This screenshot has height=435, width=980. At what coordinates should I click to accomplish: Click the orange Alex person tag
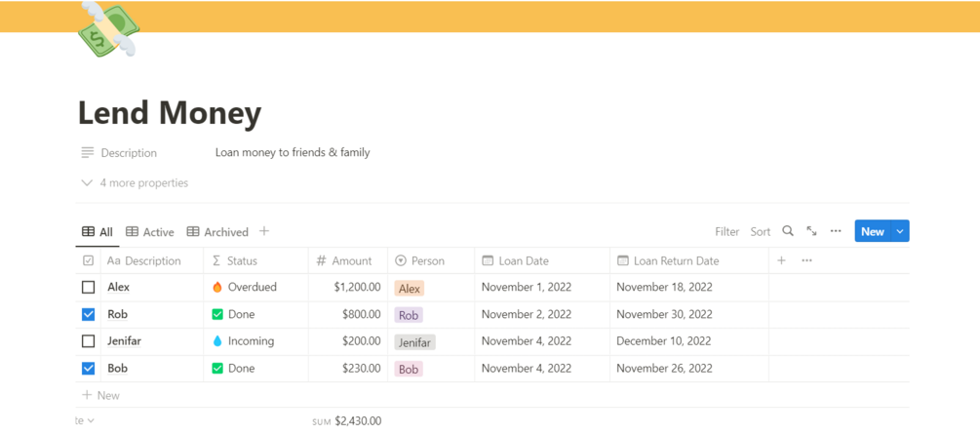click(x=410, y=289)
